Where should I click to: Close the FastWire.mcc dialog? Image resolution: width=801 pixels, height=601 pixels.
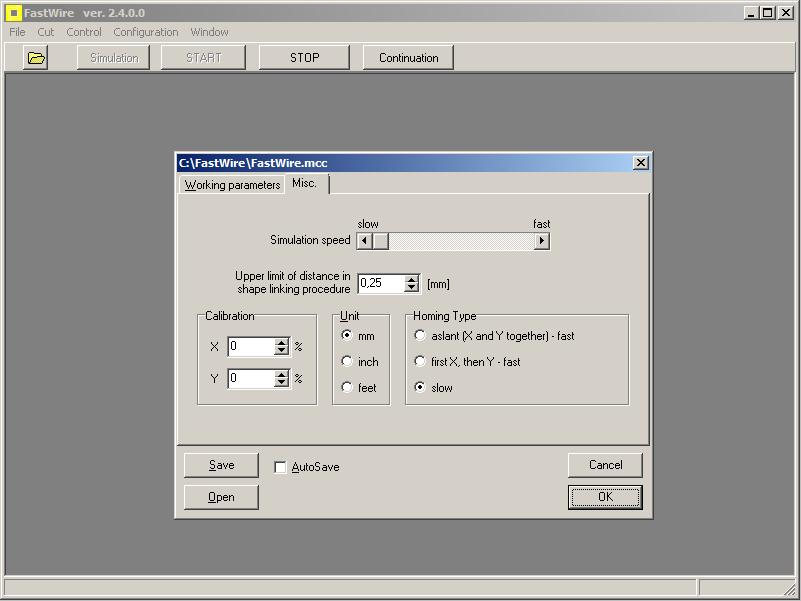pos(641,163)
